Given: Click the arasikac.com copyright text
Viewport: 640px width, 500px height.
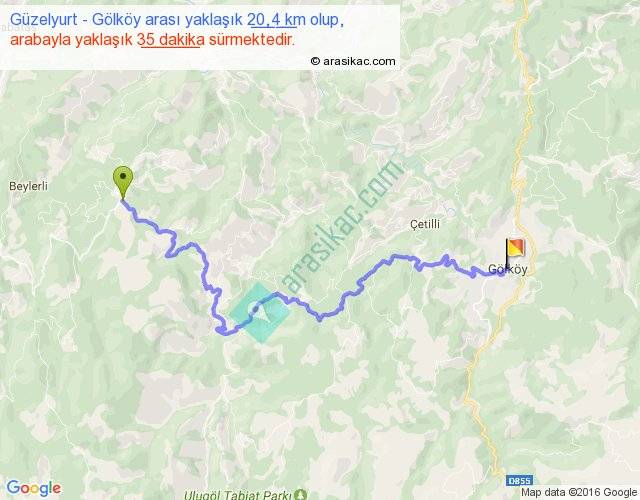Looking at the screenshot, I should (x=353, y=61).
